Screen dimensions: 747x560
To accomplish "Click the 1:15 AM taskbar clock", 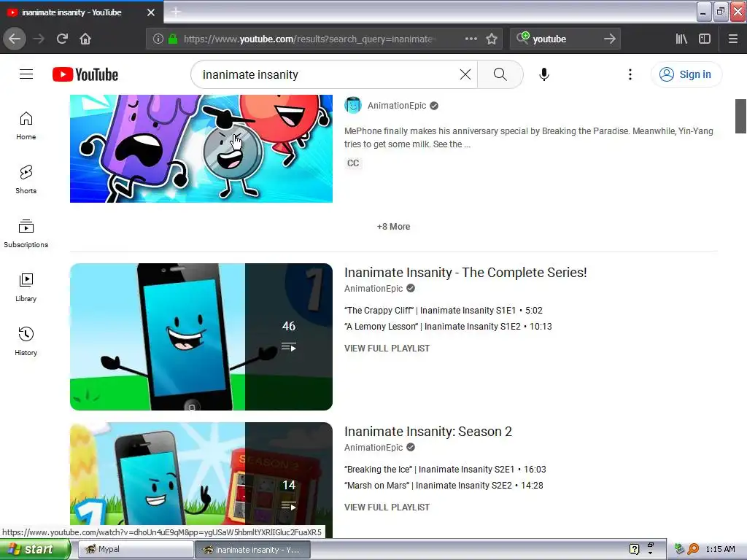I will pos(720,550).
